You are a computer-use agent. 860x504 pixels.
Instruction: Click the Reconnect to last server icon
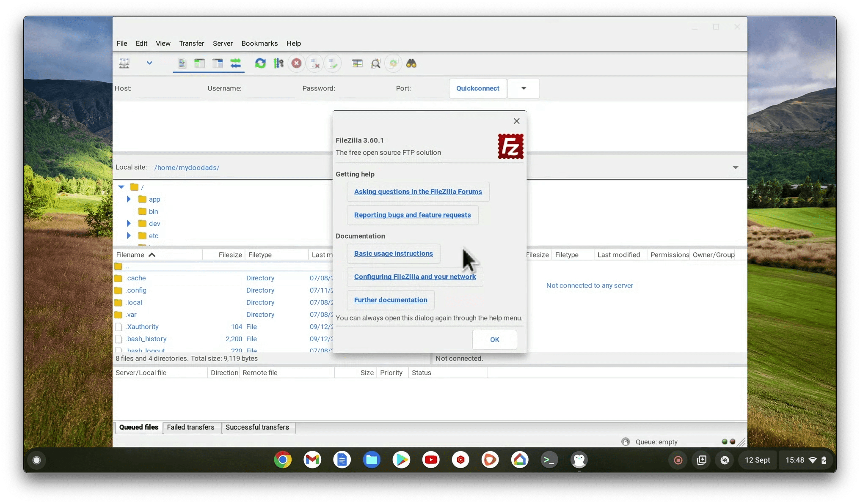pos(333,63)
